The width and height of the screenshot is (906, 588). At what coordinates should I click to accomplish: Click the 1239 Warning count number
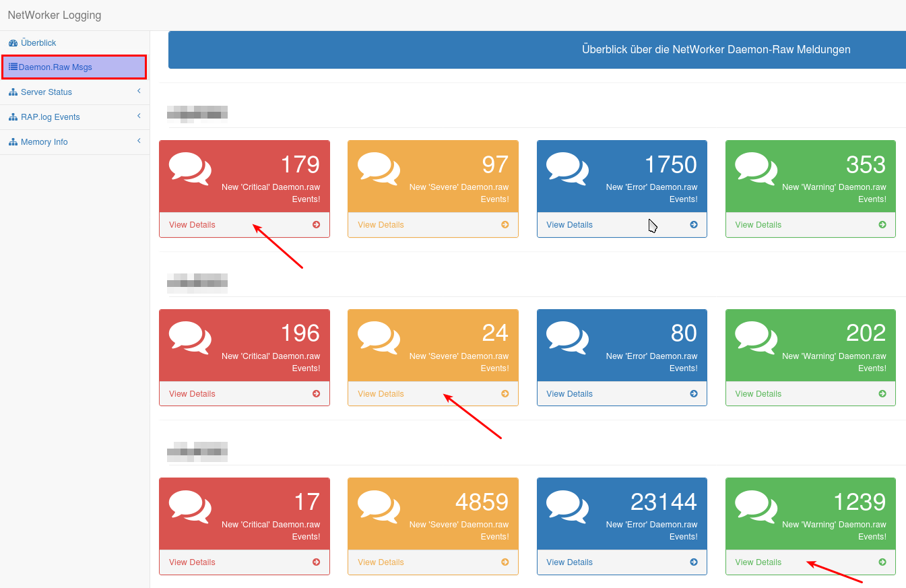pyautogui.click(x=860, y=502)
